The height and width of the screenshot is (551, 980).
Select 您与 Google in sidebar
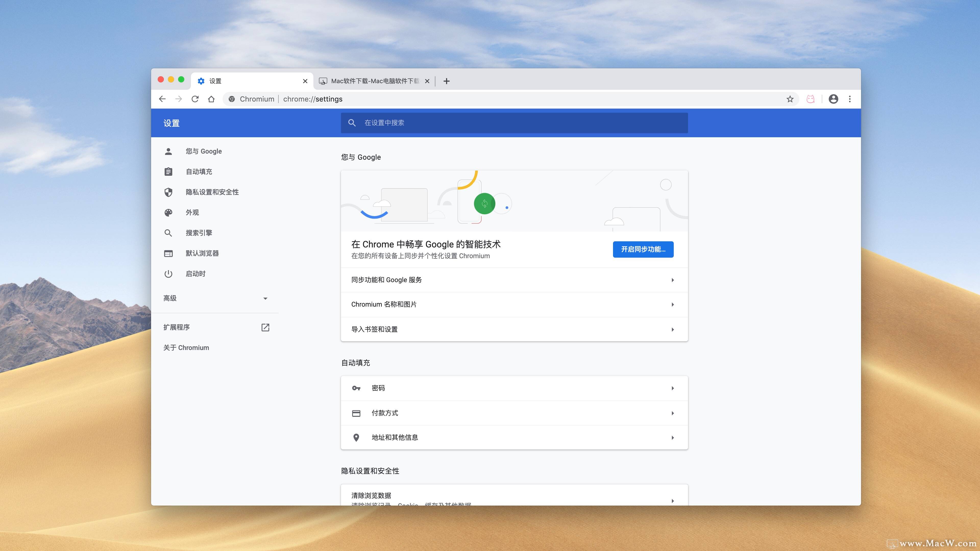[x=204, y=151]
